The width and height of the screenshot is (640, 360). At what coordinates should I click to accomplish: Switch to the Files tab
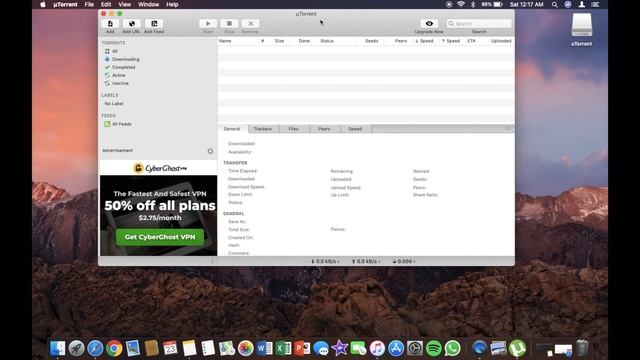[293, 129]
